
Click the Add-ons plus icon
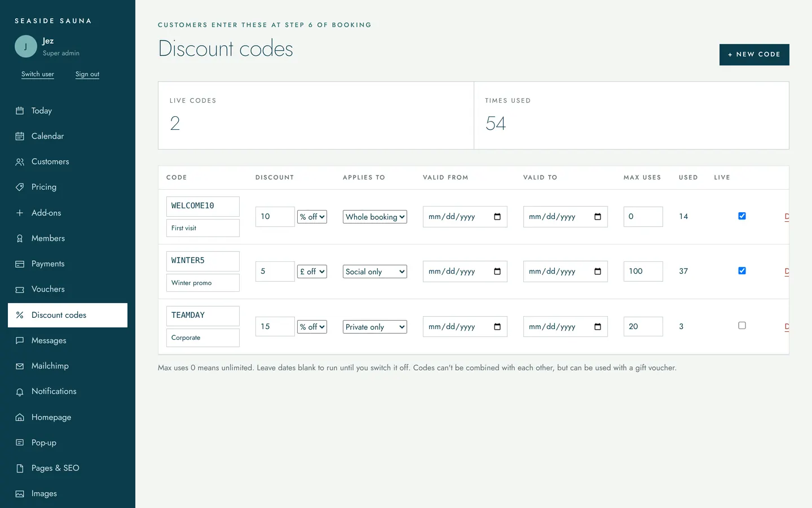point(20,213)
